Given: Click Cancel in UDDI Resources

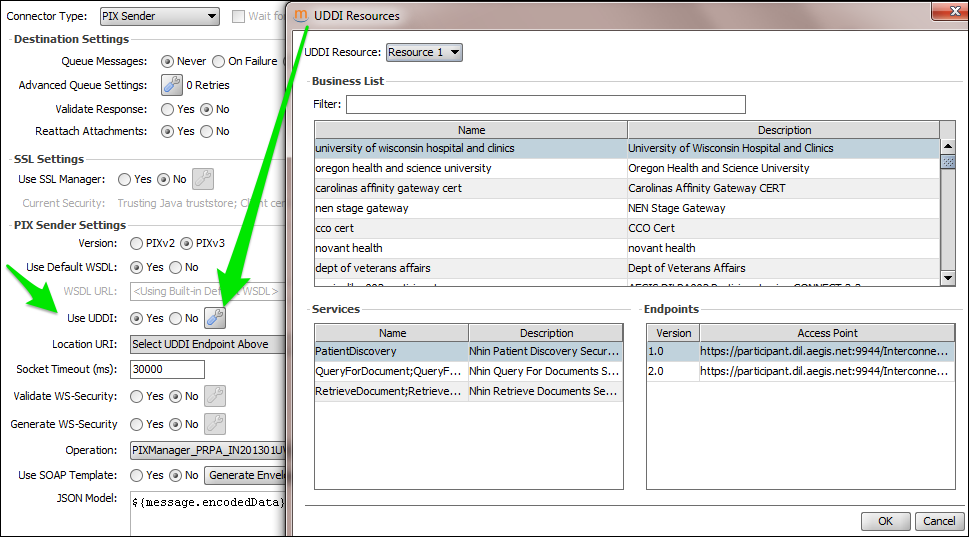Looking at the screenshot, I should [939, 521].
